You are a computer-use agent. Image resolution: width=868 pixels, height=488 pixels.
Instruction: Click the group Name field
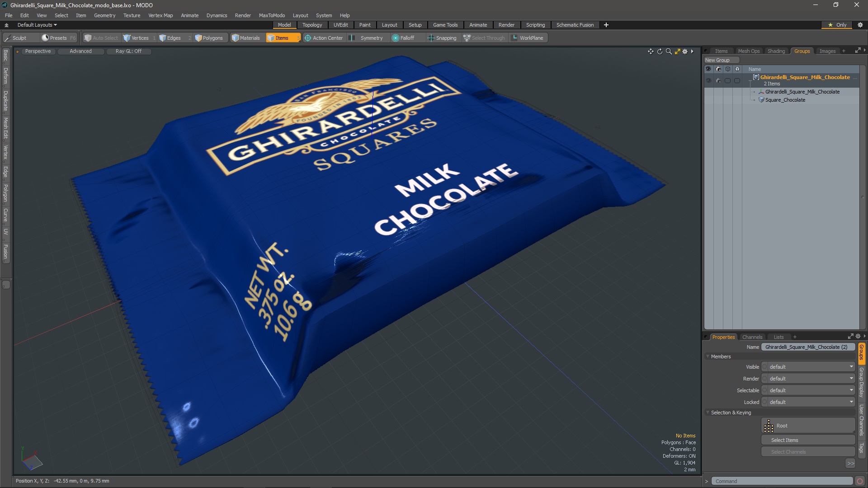pyautogui.click(x=808, y=347)
